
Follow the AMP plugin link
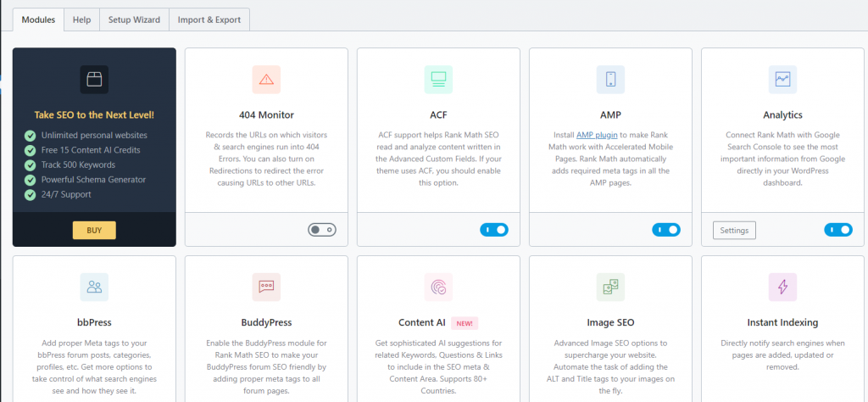(x=596, y=135)
